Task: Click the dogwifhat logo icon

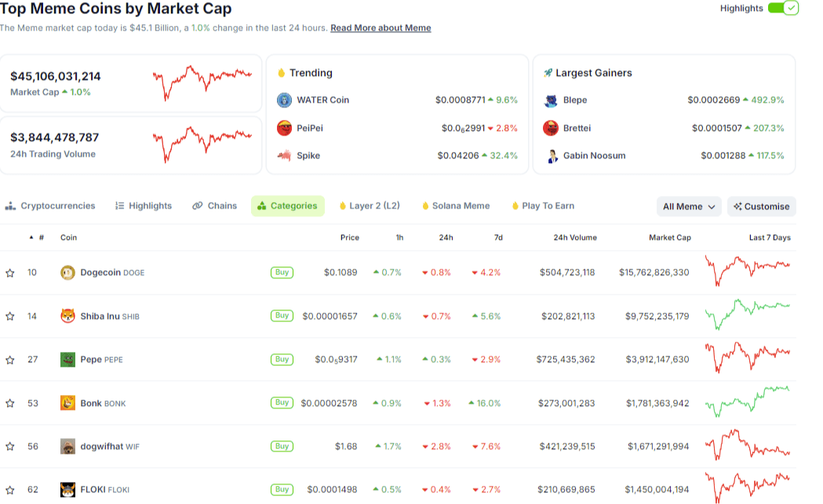Action: tap(67, 446)
